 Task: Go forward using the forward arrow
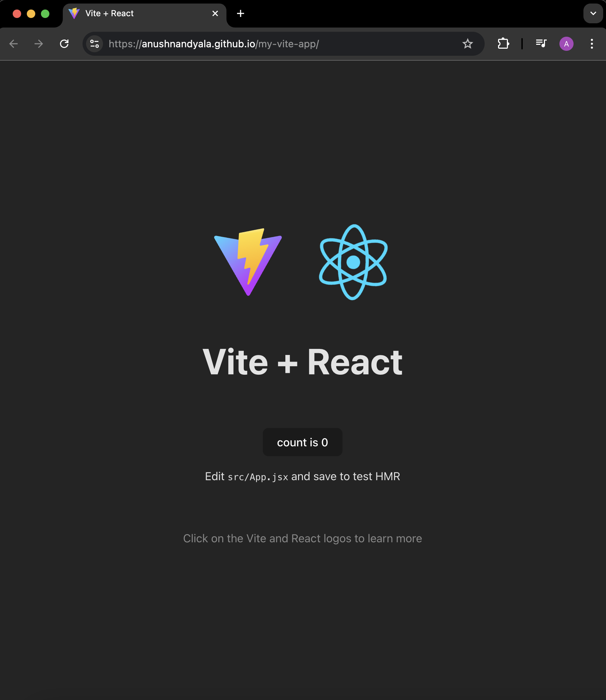click(x=39, y=44)
